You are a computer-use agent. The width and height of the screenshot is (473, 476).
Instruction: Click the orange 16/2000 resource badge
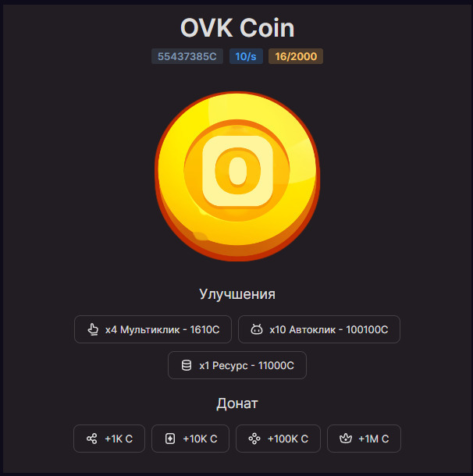(x=296, y=56)
